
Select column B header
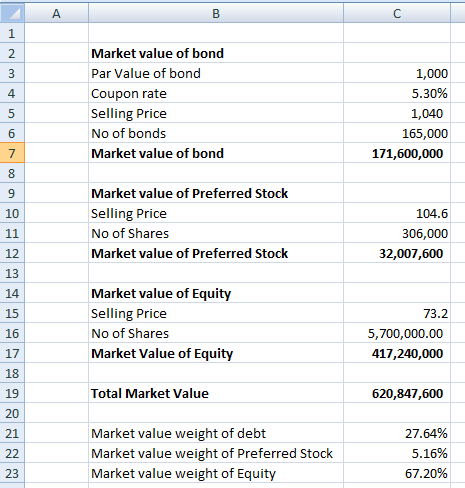click(216, 13)
